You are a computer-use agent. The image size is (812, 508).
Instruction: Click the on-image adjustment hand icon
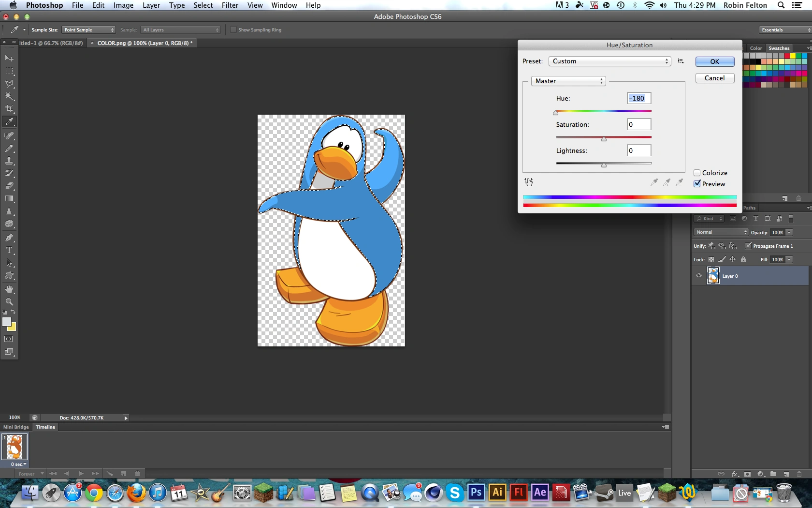point(529,182)
